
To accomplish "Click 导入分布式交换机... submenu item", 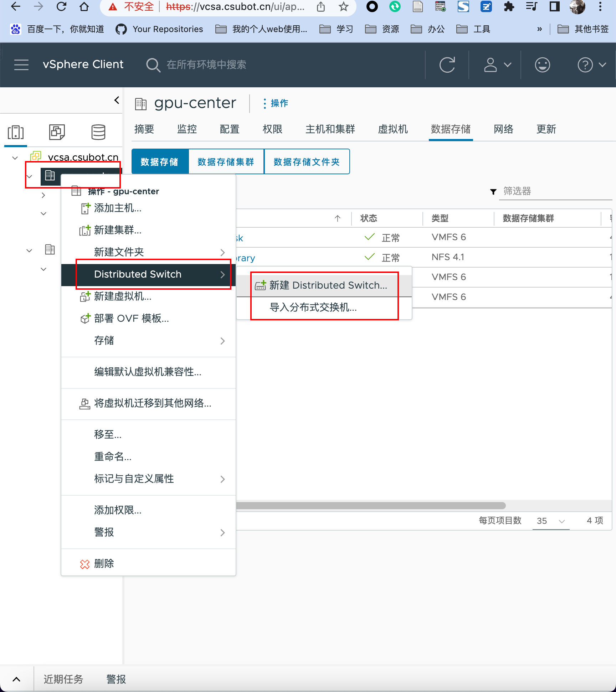I will coord(324,308).
